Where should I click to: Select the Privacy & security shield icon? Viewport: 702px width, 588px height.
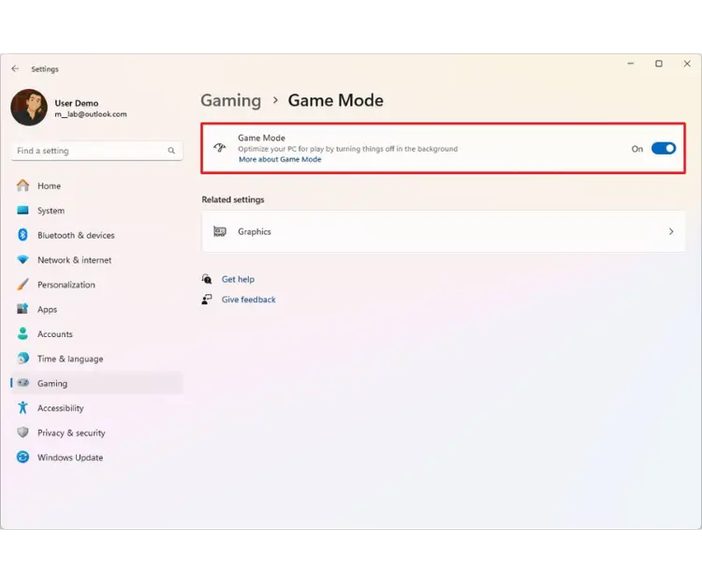pos(22,433)
